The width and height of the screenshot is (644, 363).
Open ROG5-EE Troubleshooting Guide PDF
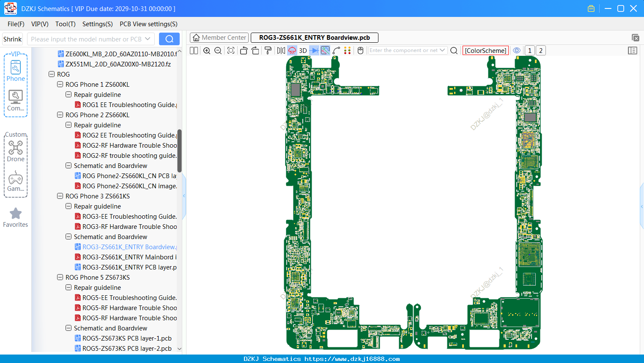(126, 297)
